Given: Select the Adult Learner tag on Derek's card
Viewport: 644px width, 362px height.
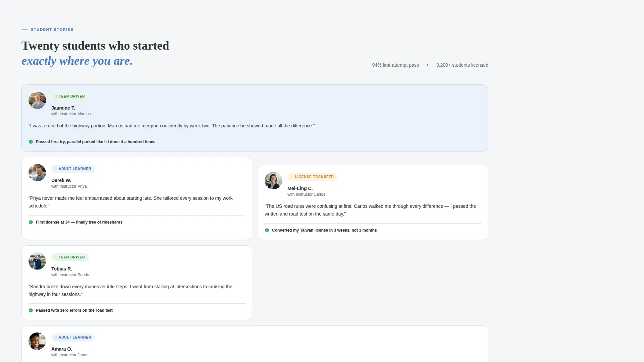Looking at the screenshot, I should [x=73, y=169].
